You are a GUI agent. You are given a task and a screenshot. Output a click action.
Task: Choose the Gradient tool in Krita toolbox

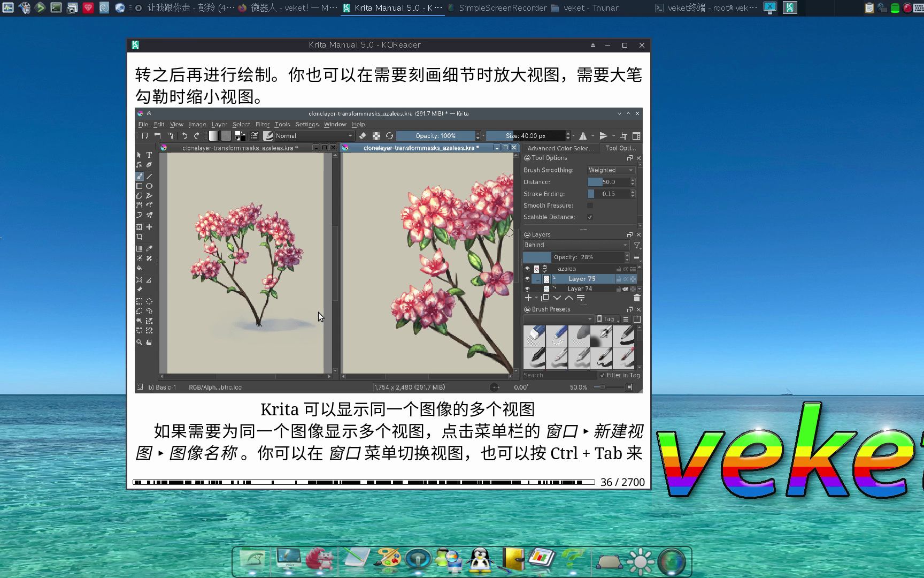pyautogui.click(x=140, y=248)
